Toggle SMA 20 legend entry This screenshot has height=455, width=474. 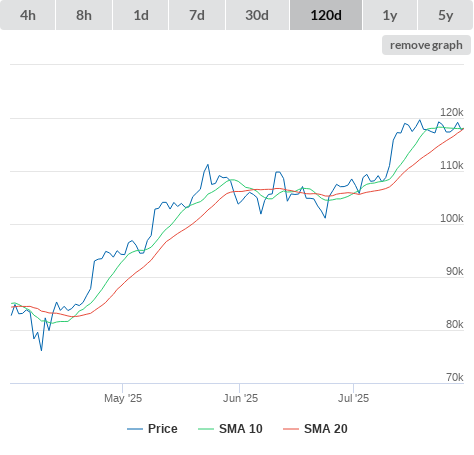(x=315, y=429)
